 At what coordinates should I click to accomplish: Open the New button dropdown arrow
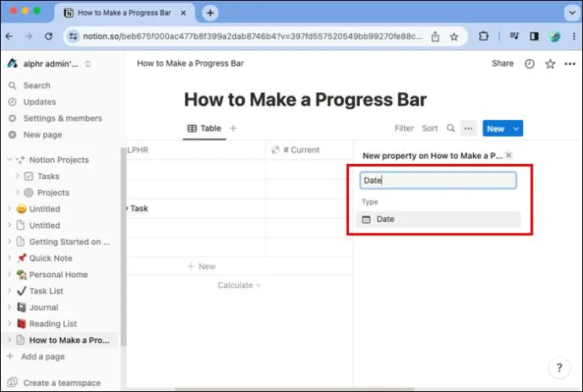[516, 128]
